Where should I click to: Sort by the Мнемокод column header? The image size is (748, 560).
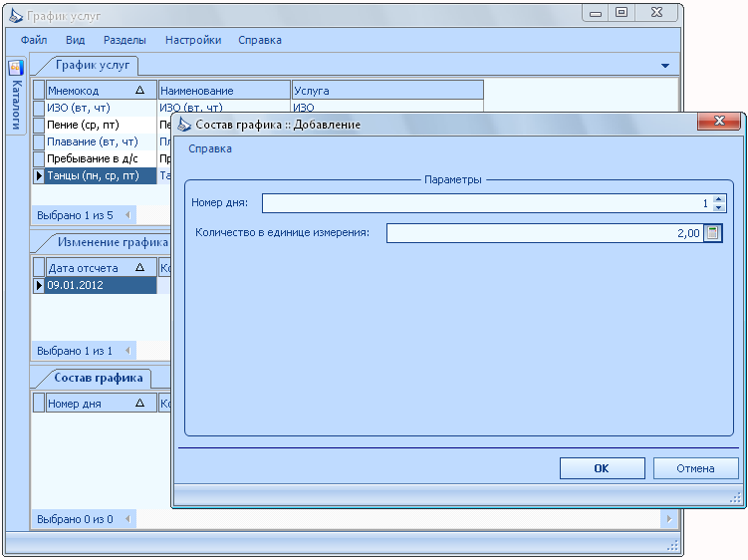click(x=102, y=91)
